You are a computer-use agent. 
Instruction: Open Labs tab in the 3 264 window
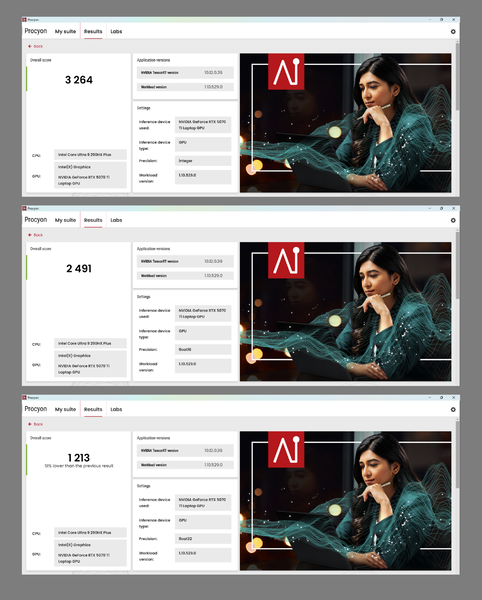(116, 31)
